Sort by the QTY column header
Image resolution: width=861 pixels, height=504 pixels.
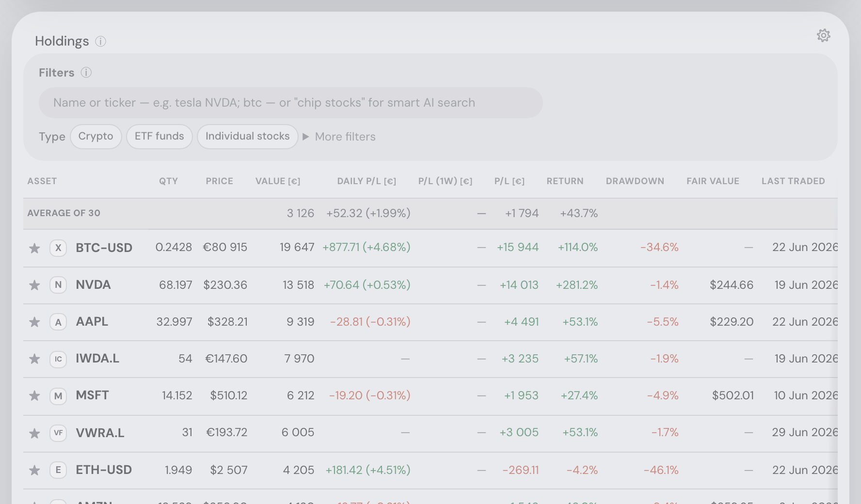coord(169,181)
